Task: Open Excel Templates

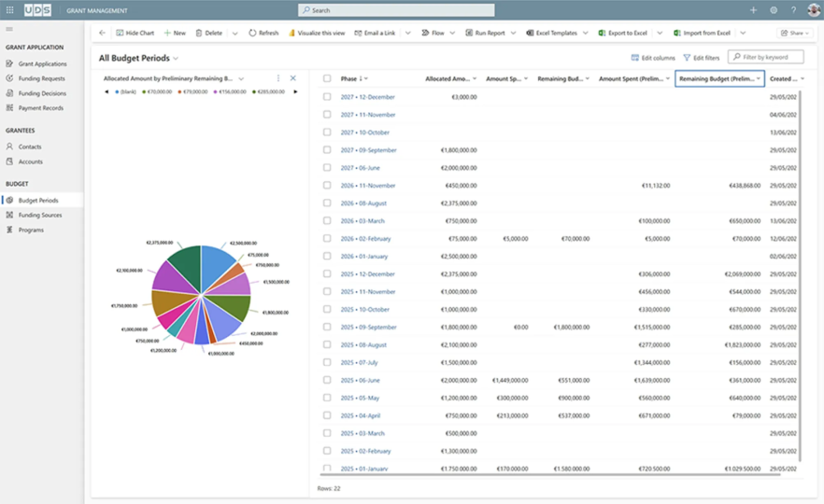Action: point(552,33)
